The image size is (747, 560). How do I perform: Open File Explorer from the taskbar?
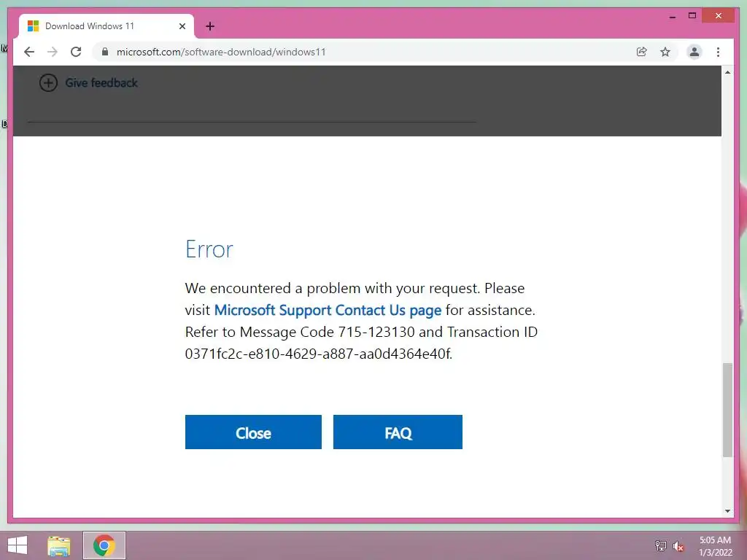59,545
